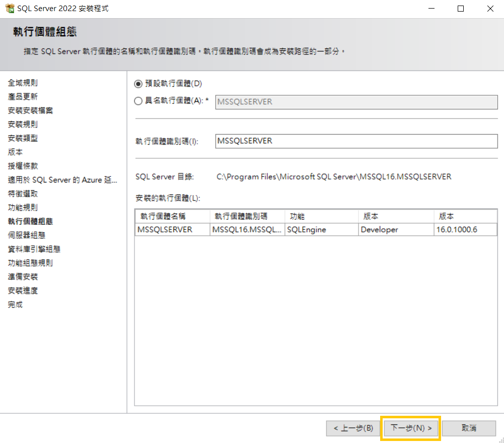Click the 16.0.1000.6 version cell
Viewport: 504px width, 443px height.
tap(465, 230)
